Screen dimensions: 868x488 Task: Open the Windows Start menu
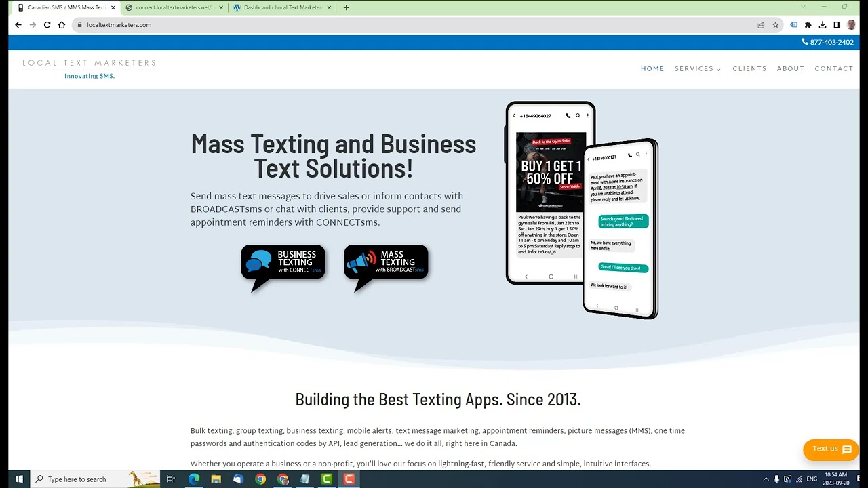pyautogui.click(x=19, y=479)
